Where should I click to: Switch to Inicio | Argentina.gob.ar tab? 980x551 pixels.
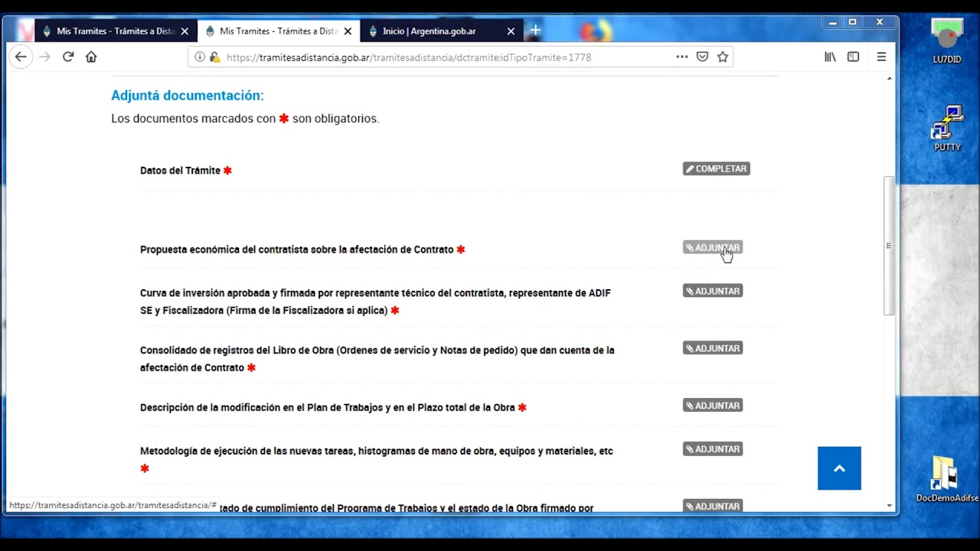click(441, 31)
